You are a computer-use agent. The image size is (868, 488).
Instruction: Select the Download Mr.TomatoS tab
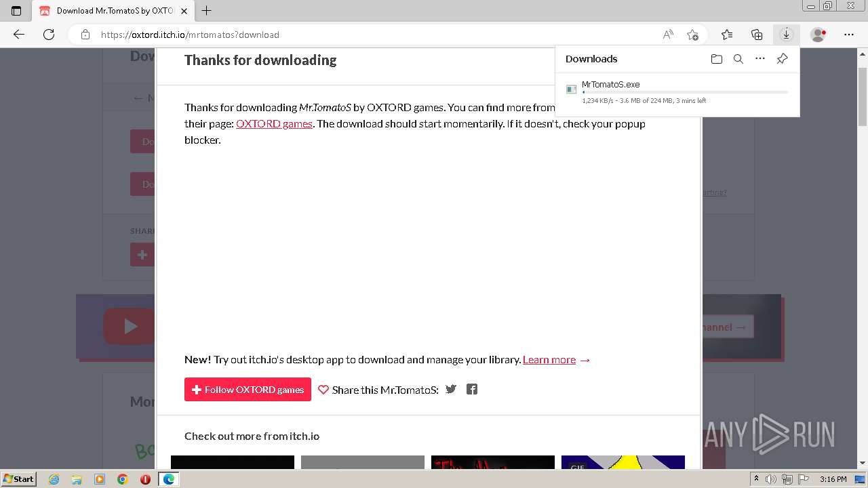coord(113,11)
